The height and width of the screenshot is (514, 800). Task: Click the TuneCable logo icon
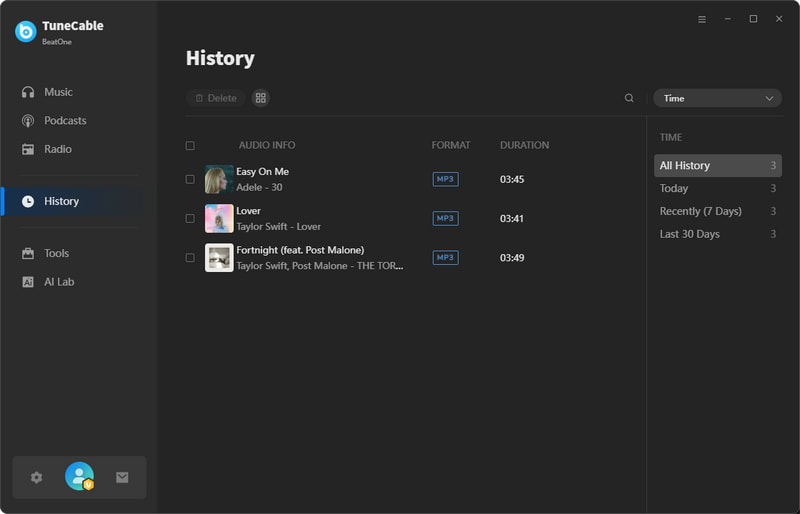[26, 32]
